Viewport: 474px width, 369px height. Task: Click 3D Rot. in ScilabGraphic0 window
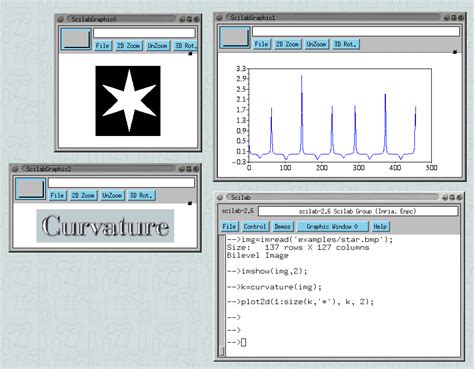coord(185,46)
